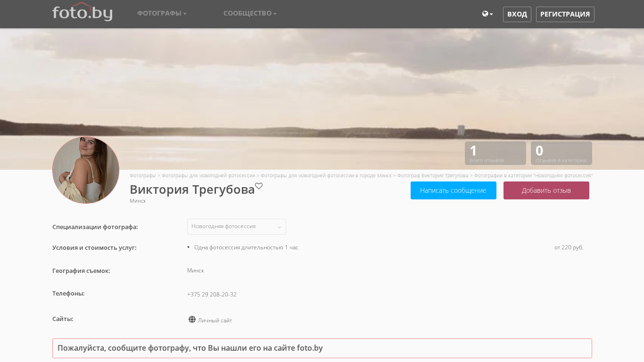The image size is (644, 362).
Task: Click the photographer's round profile photo
Action: [86, 170]
